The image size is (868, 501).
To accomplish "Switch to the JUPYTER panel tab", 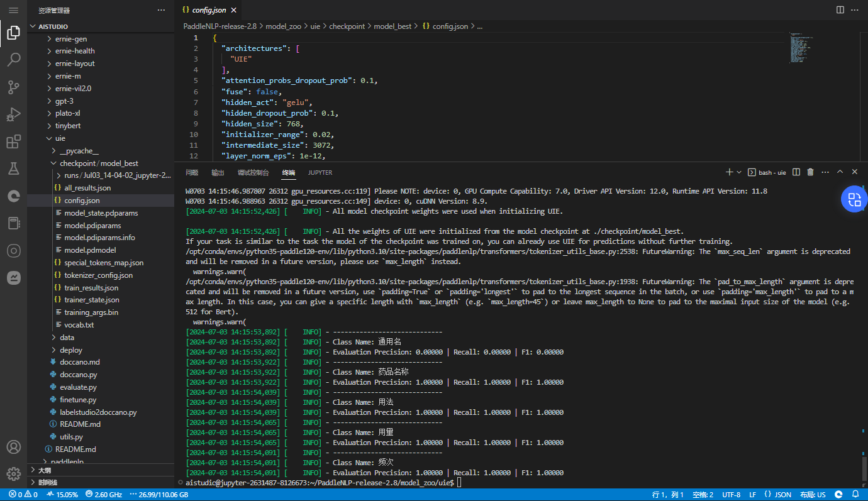I will pyautogui.click(x=320, y=172).
